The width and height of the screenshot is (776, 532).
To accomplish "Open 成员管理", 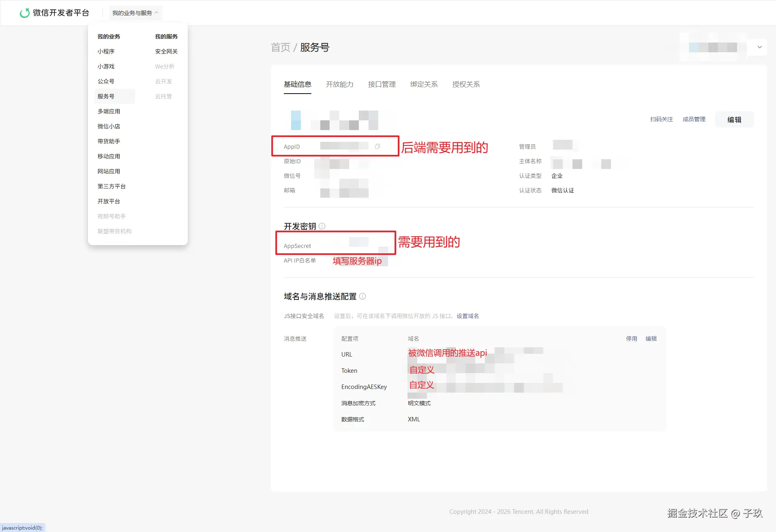I will pyautogui.click(x=693, y=119).
